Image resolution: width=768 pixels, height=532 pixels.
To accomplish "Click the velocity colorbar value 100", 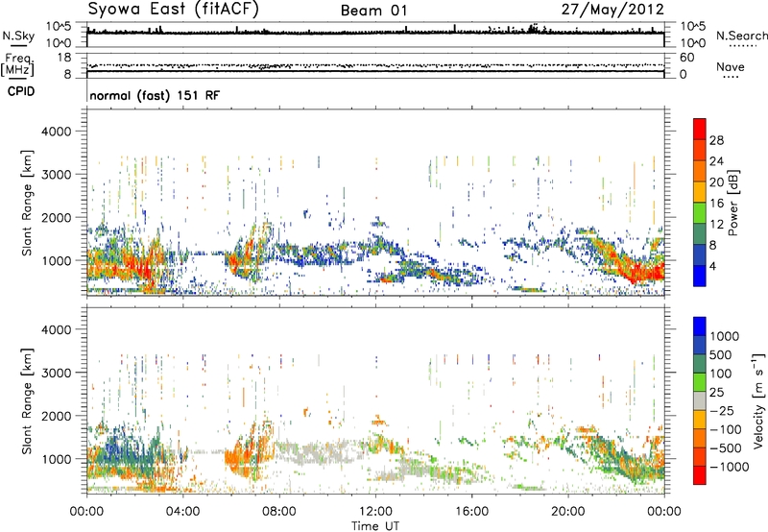I will click(721, 374).
